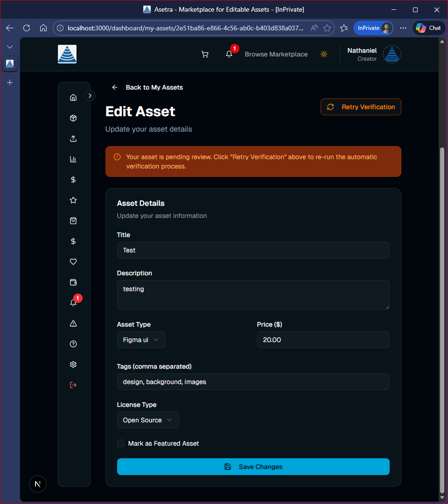Open Browse Marketplace in header
Screen dimensions: 448x504
tap(276, 54)
